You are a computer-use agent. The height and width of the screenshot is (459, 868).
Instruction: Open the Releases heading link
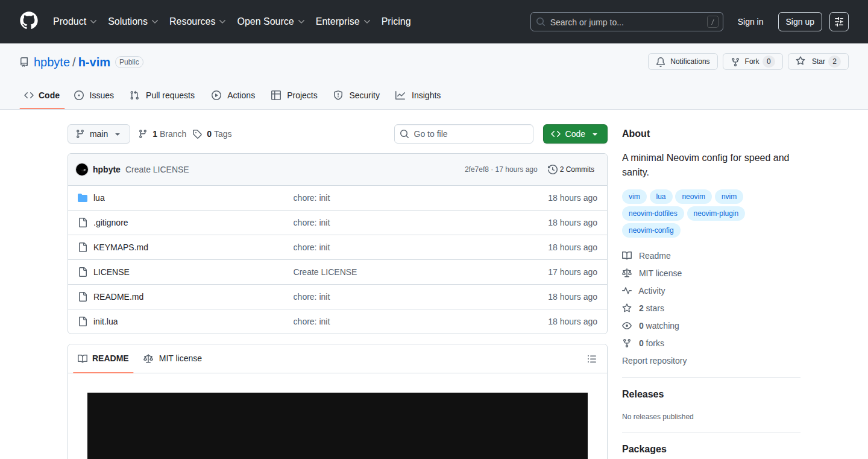point(643,394)
